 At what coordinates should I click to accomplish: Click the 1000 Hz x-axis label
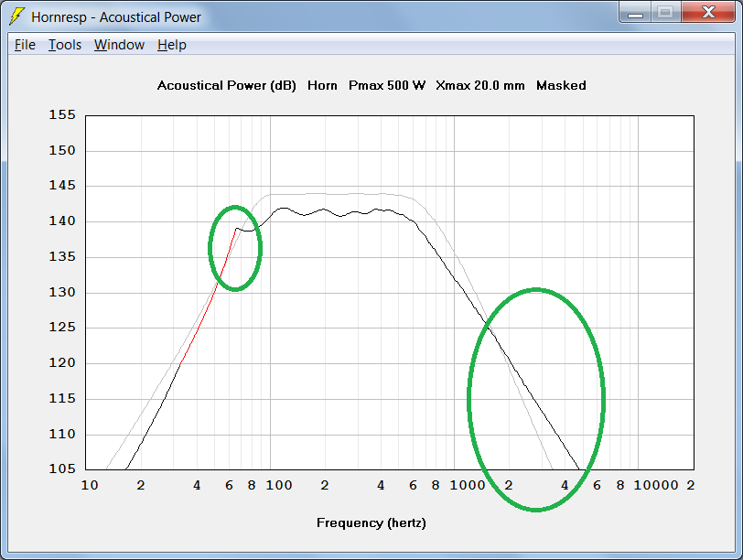tap(468, 486)
